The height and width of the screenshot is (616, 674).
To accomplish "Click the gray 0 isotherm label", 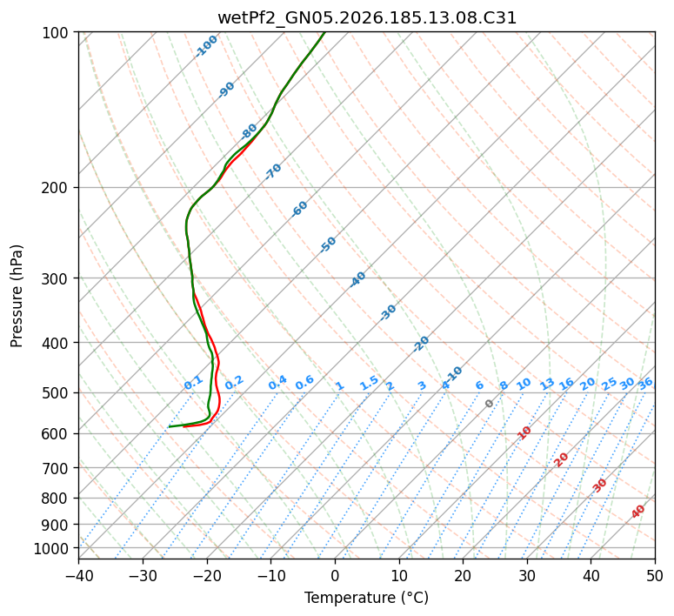I will point(489,404).
